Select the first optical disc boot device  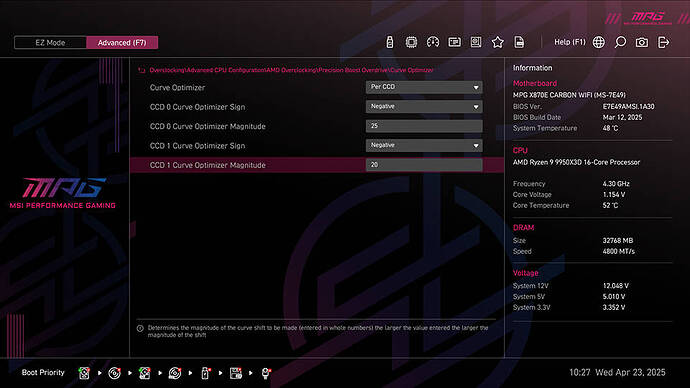[x=114, y=373]
